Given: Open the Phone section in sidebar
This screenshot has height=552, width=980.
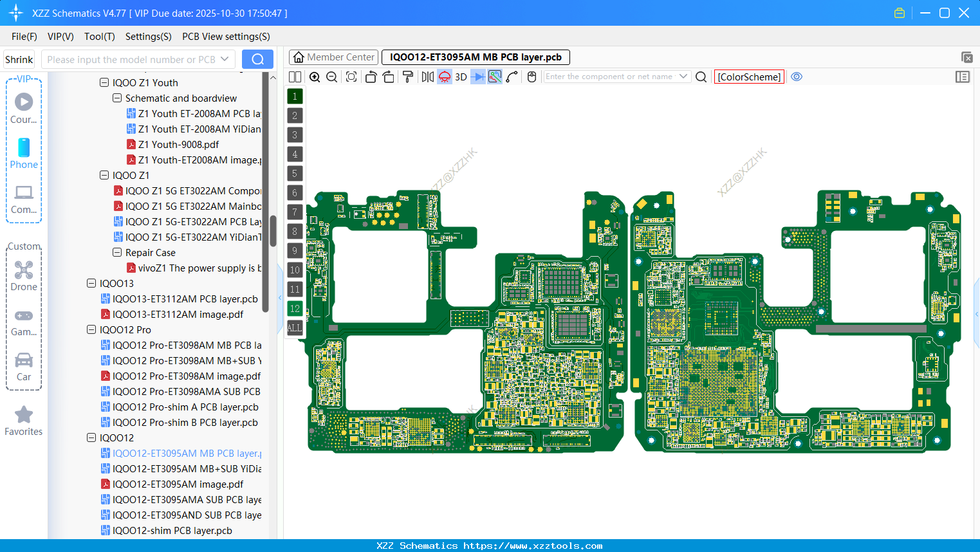Looking at the screenshot, I should [x=24, y=153].
